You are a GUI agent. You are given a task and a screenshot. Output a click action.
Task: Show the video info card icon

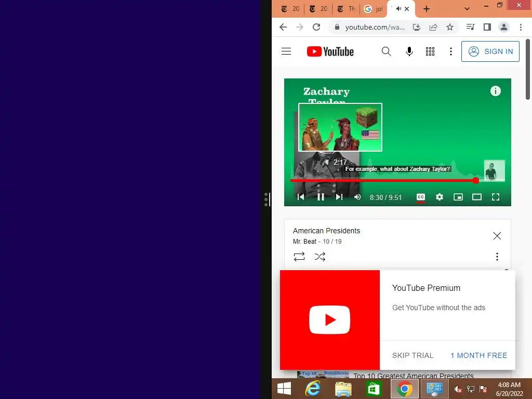point(495,91)
